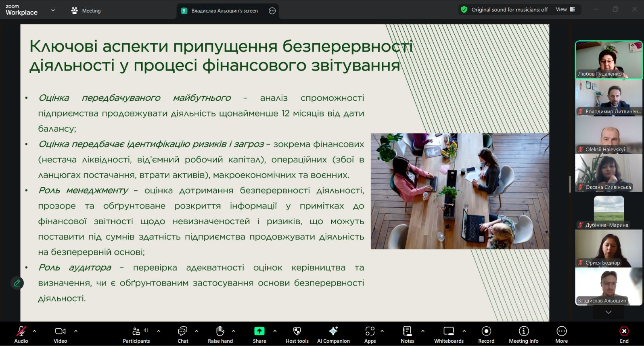Open the Chat panel

[x=183, y=334]
